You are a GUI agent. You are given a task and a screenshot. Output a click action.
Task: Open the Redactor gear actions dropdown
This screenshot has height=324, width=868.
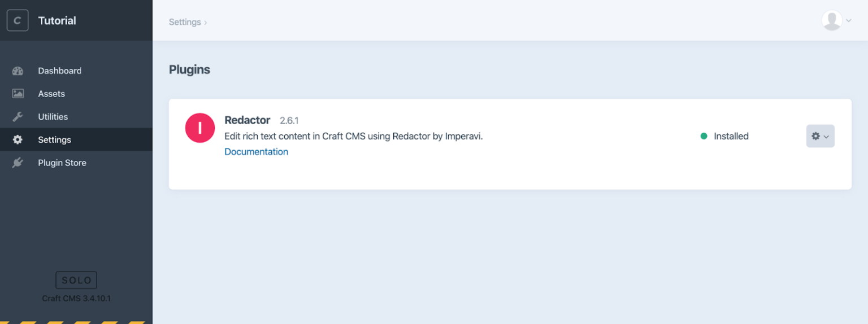[820, 136]
